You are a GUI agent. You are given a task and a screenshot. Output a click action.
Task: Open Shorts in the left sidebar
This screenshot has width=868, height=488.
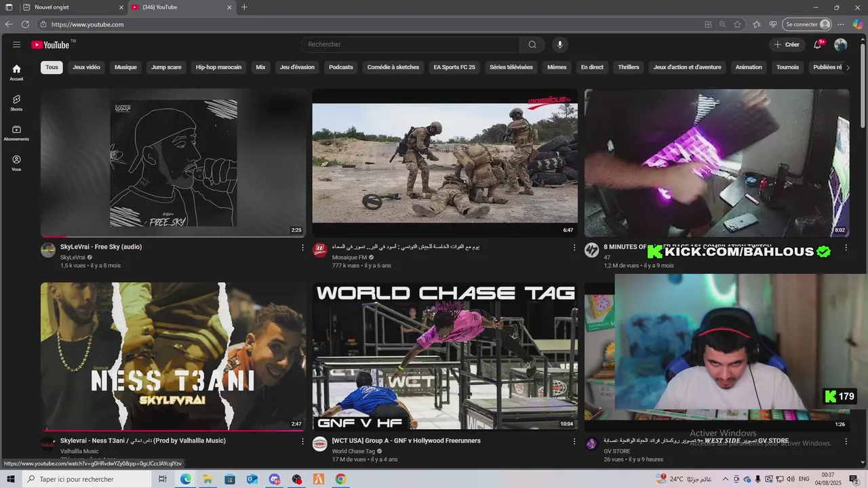pyautogui.click(x=16, y=102)
